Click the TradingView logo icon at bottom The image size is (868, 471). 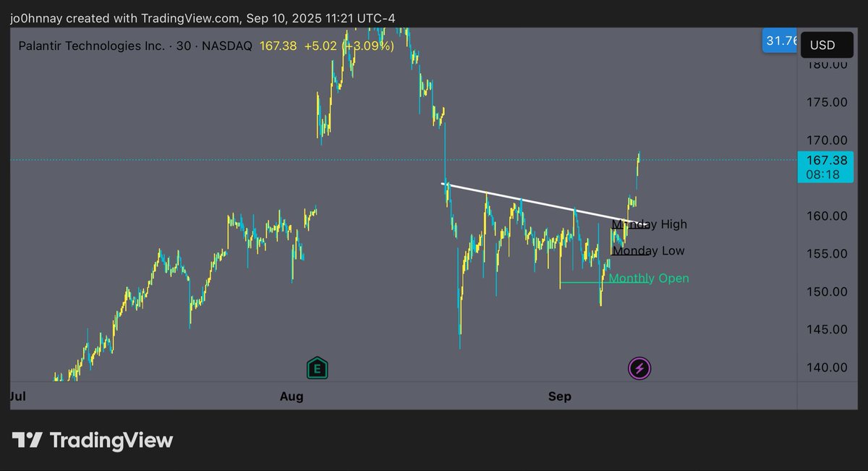pyautogui.click(x=27, y=440)
